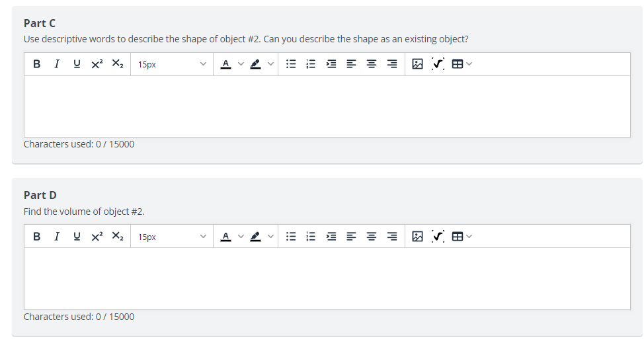Align text right in Part C
The image size is (644, 355).
point(392,64)
